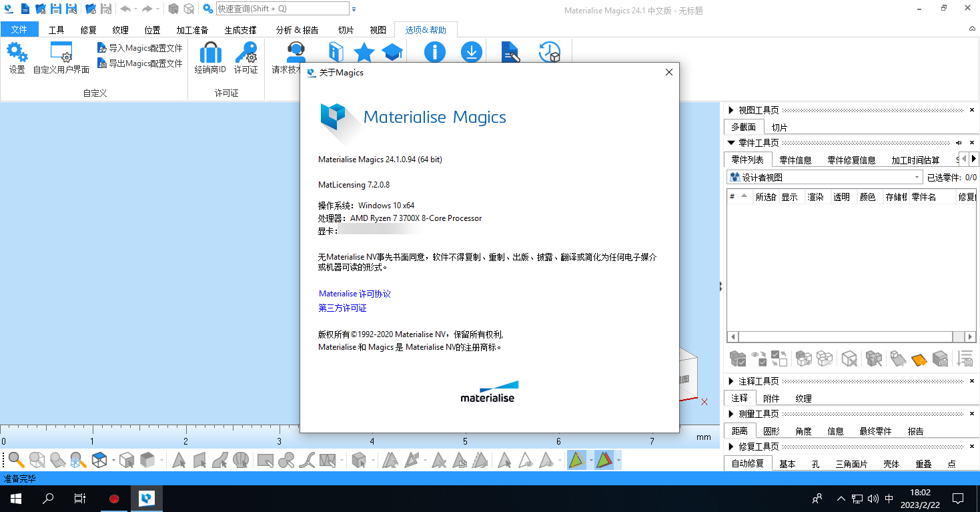Click the sort-and-save list icon
The height and width of the screenshot is (512, 980).
click(x=965, y=358)
